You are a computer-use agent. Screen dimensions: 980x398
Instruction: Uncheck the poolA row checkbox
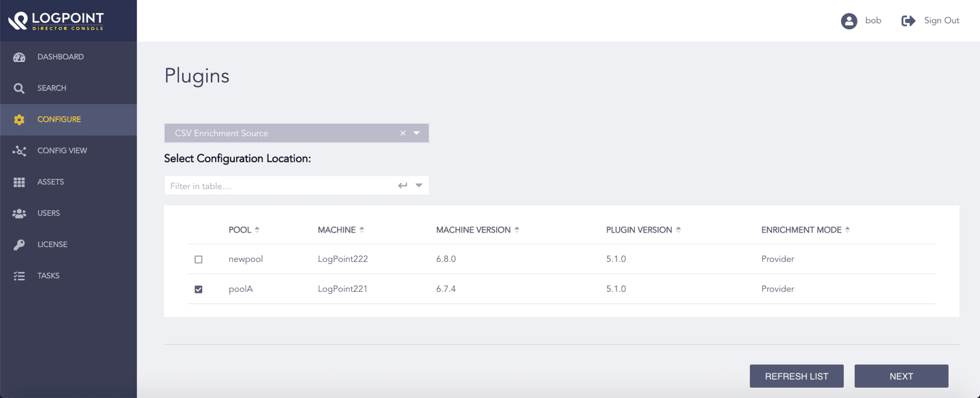[198, 288]
